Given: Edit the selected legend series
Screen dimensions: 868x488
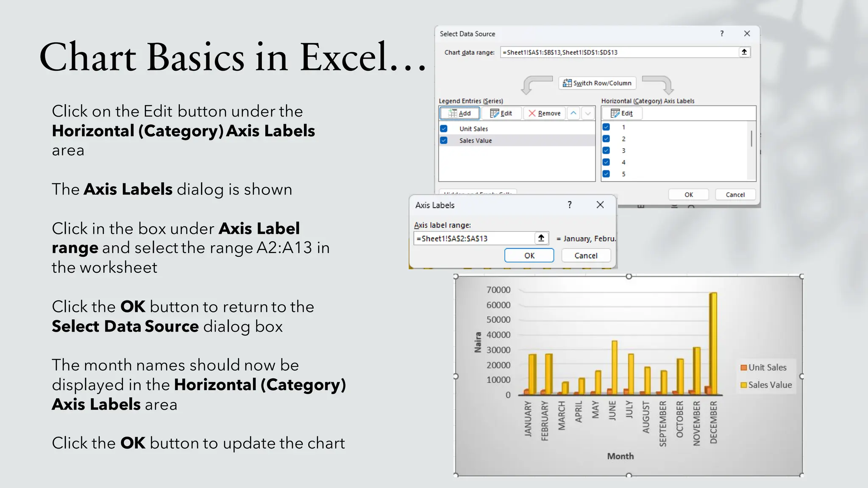Looking at the screenshot, I should (501, 113).
